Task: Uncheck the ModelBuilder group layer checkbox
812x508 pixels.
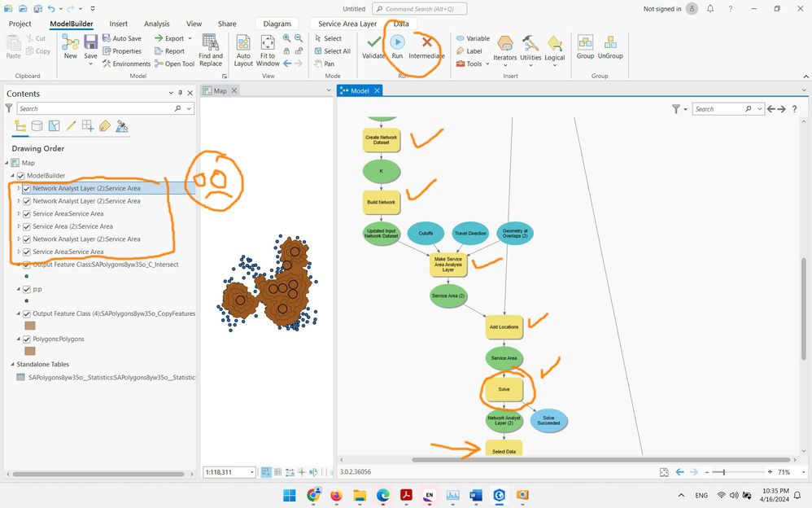Action: coord(20,176)
